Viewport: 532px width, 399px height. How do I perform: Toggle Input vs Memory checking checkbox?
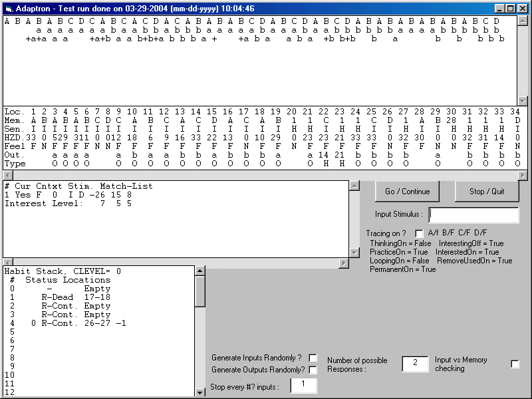coord(515,364)
